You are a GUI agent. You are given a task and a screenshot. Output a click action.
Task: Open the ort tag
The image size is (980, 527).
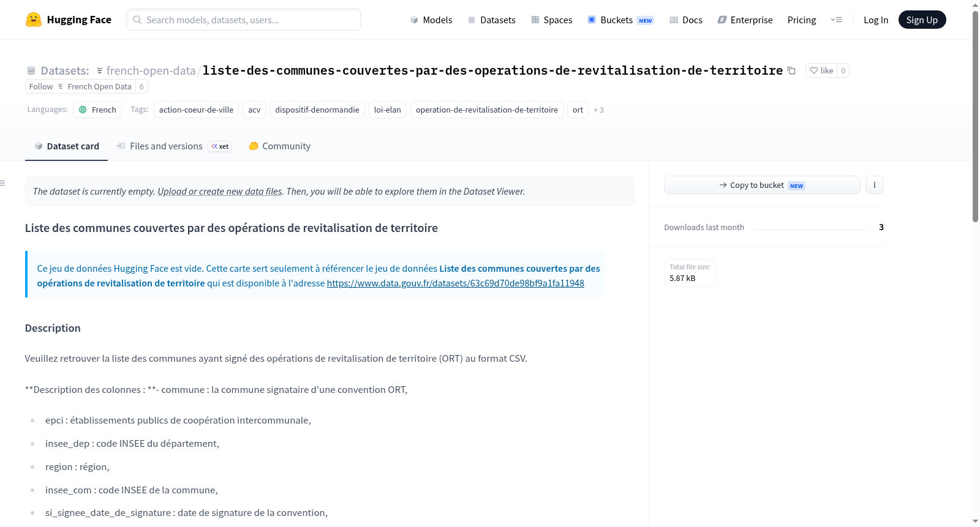coord(578,110)
